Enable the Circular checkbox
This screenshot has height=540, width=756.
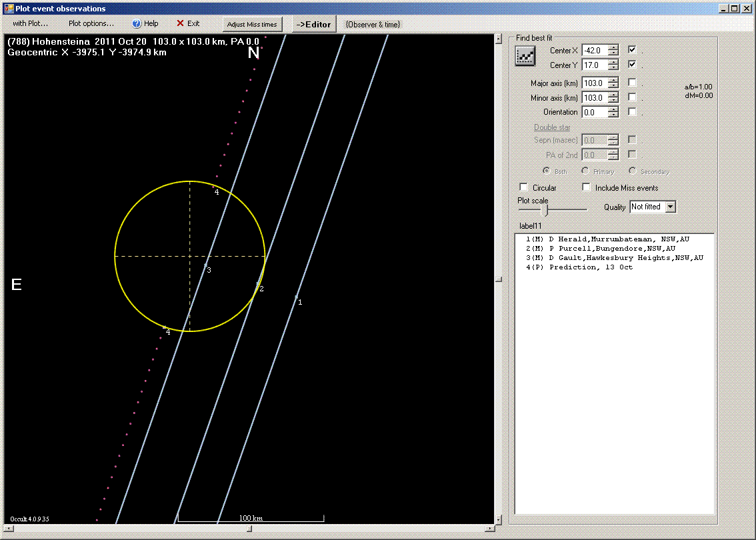pos(524,187)
